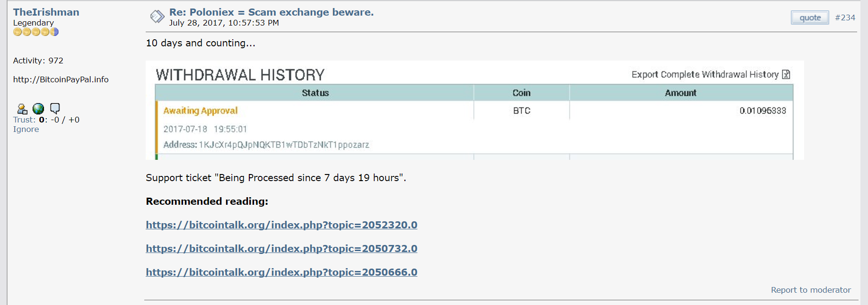
Task: Ignore user TheIrishman
Action: coord(26,129)
